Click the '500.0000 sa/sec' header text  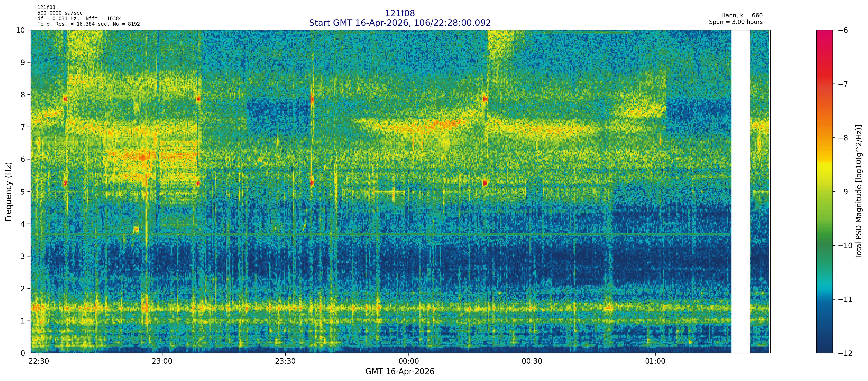pyautogui.click(x=60, y=13)
